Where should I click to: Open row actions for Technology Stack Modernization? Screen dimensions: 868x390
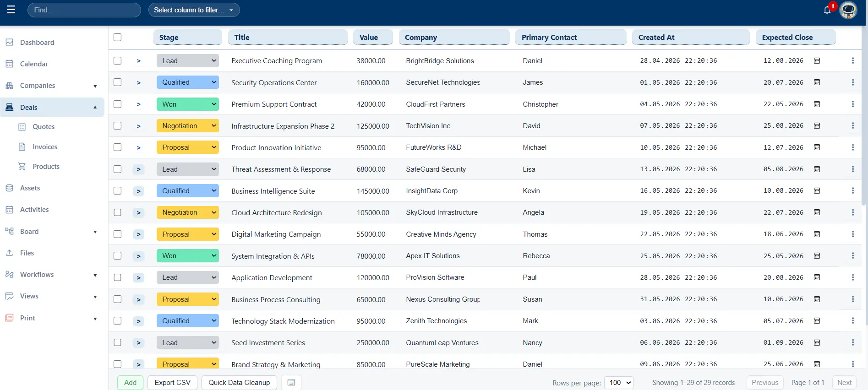coord(853,321)
